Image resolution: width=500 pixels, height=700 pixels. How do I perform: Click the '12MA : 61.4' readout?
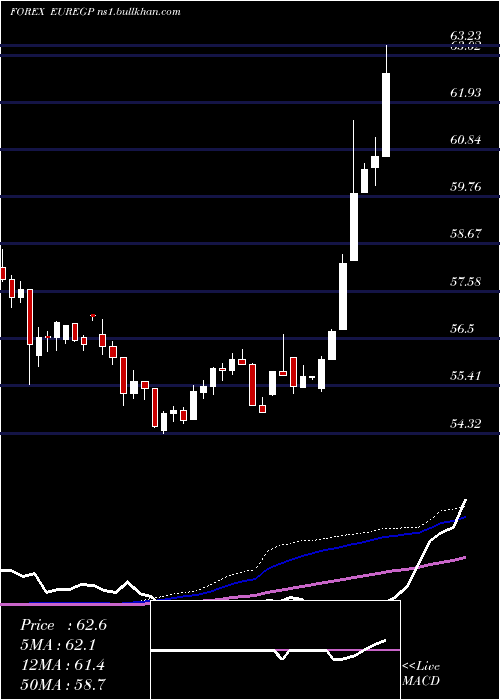click(x=63, y=665)
